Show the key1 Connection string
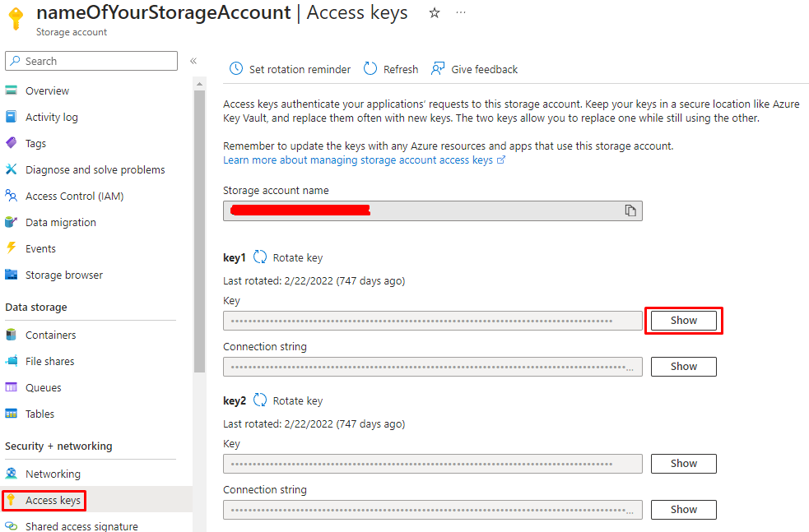This screenshot has height=532, width=809. coord(684,366)
